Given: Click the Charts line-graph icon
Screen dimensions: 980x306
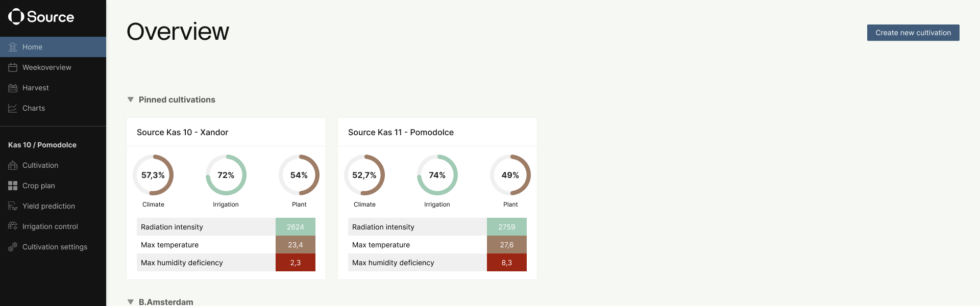Looking at the screenshot, I should point(13,108).
